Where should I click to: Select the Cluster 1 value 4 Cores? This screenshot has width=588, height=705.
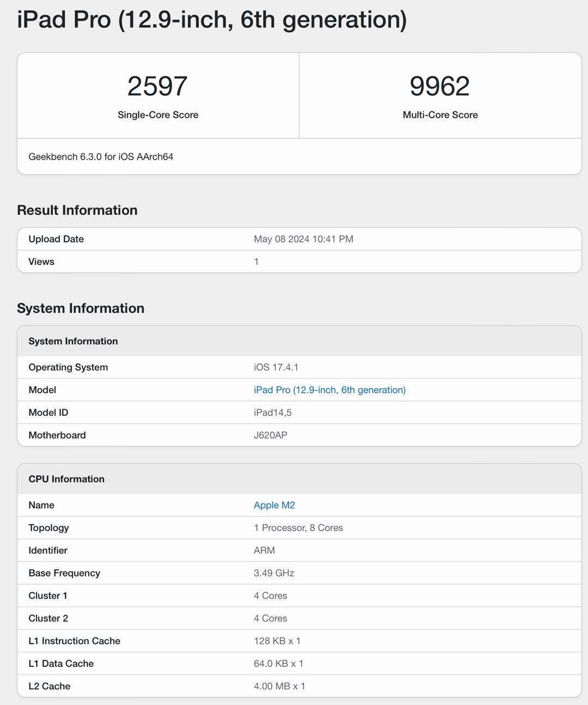pyautogui.click(x=271, y=595)
